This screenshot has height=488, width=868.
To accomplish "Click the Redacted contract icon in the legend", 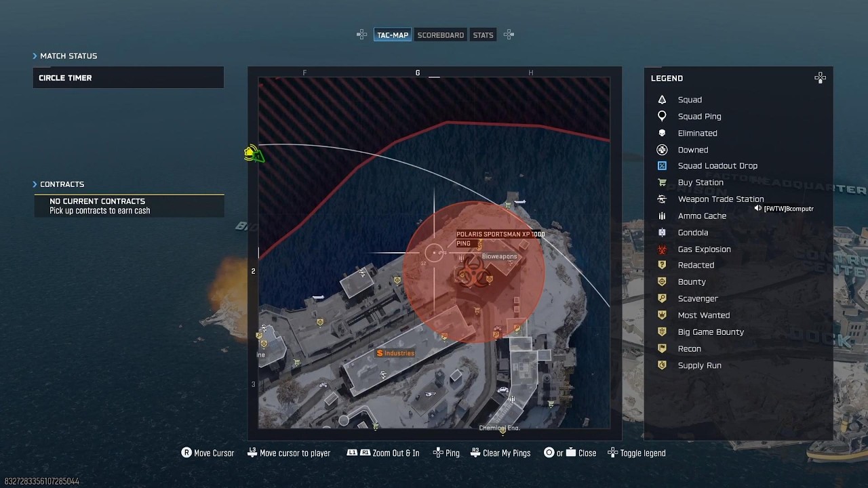I will click(x=663, y=265).
